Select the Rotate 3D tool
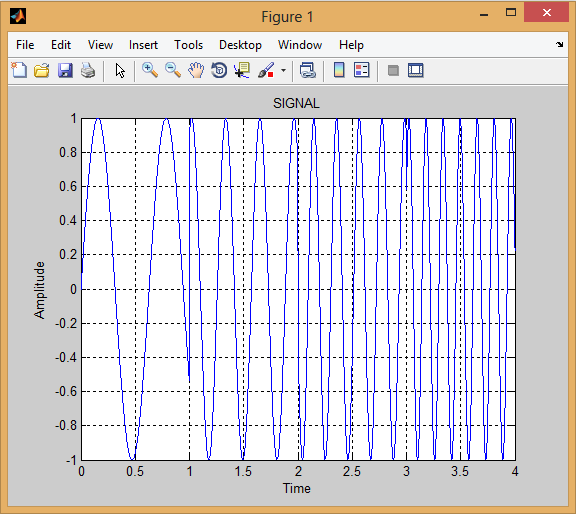The image size is (576, 514). click(x=219, y=70)
